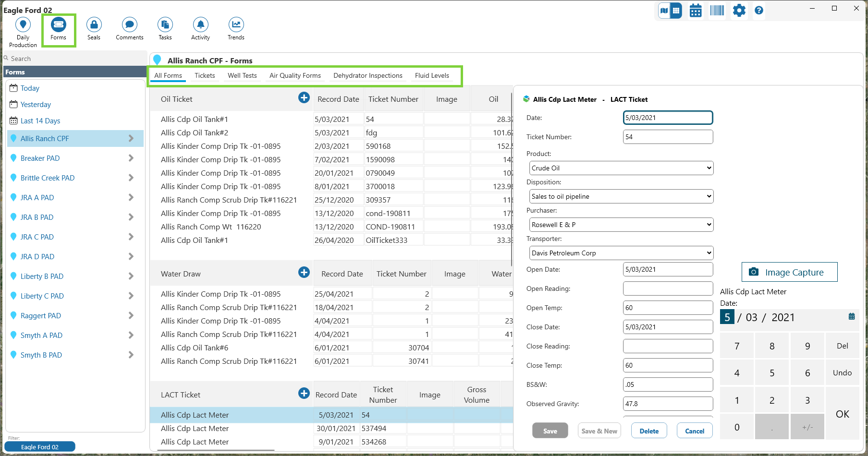
Task: Add a new Oil Ticket with plus icon
Action: point(304,98)
